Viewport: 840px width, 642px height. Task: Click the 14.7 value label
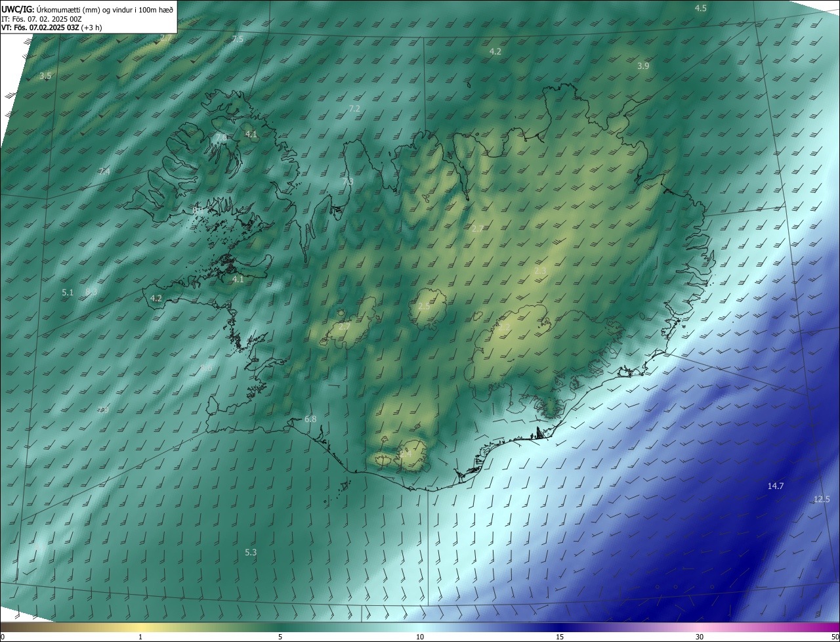click(776, 486)
